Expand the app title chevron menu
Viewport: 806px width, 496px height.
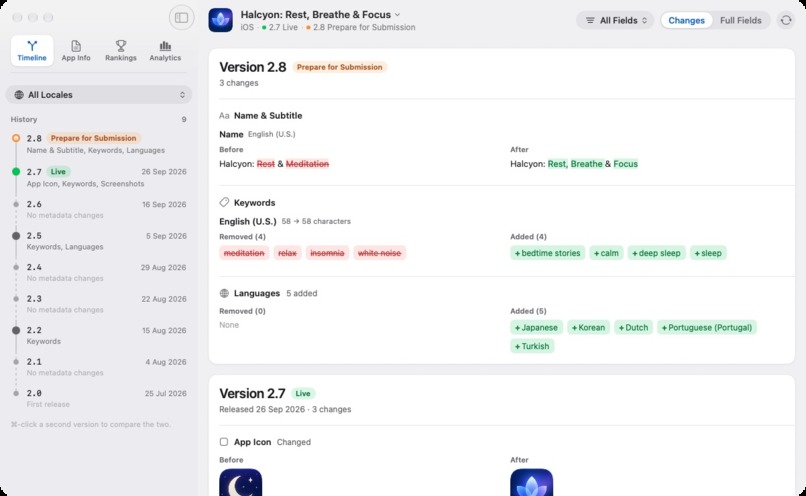pyautogui.click(x=397, y=15)
